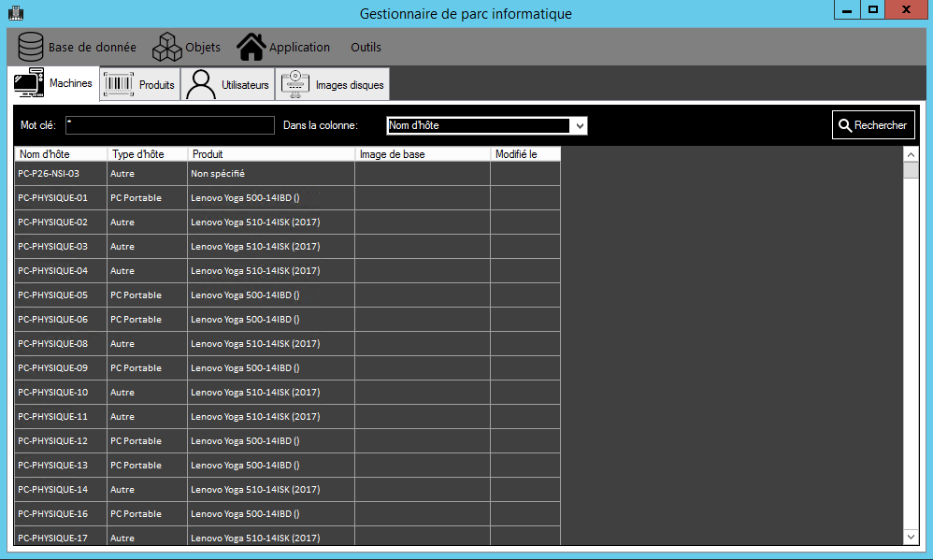Select row PC-PHYSIQUE-14

pyautogui.click(x=287, y=489)
